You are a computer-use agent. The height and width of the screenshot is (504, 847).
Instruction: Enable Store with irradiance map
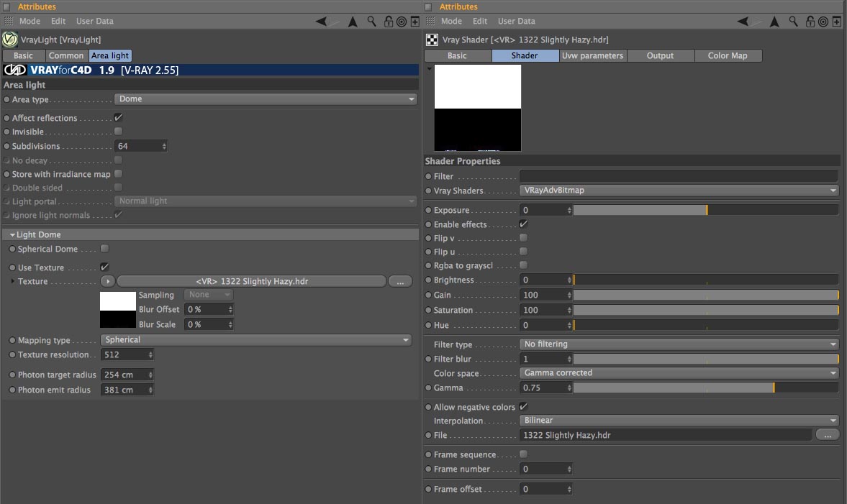(118, 174)
